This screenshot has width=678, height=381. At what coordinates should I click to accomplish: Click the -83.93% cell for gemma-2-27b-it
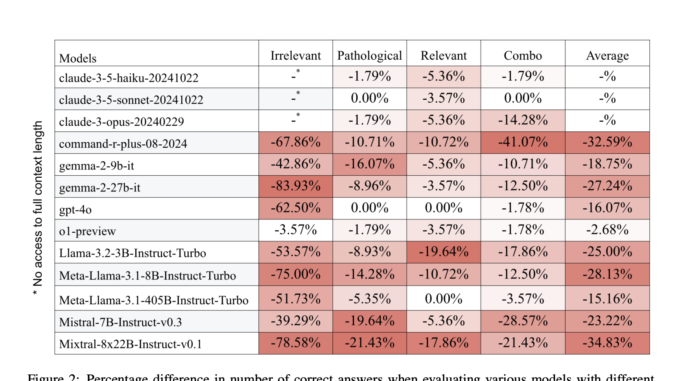click(295, 186)
